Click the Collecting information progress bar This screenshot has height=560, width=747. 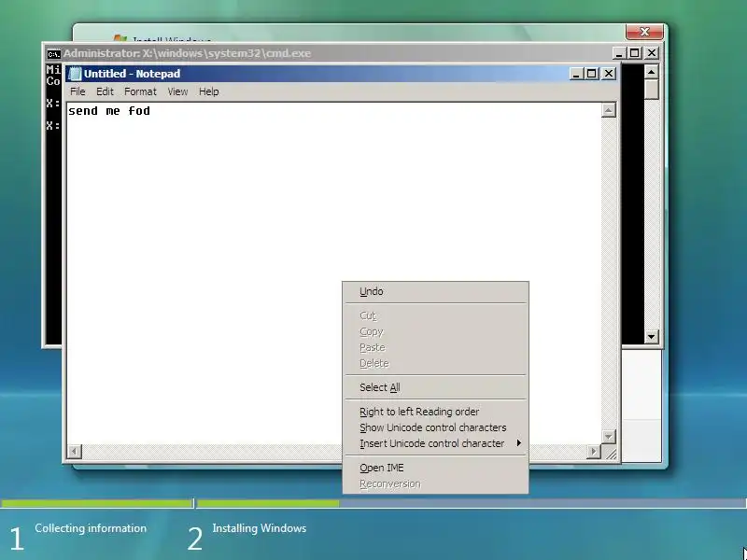coord(97,503)
